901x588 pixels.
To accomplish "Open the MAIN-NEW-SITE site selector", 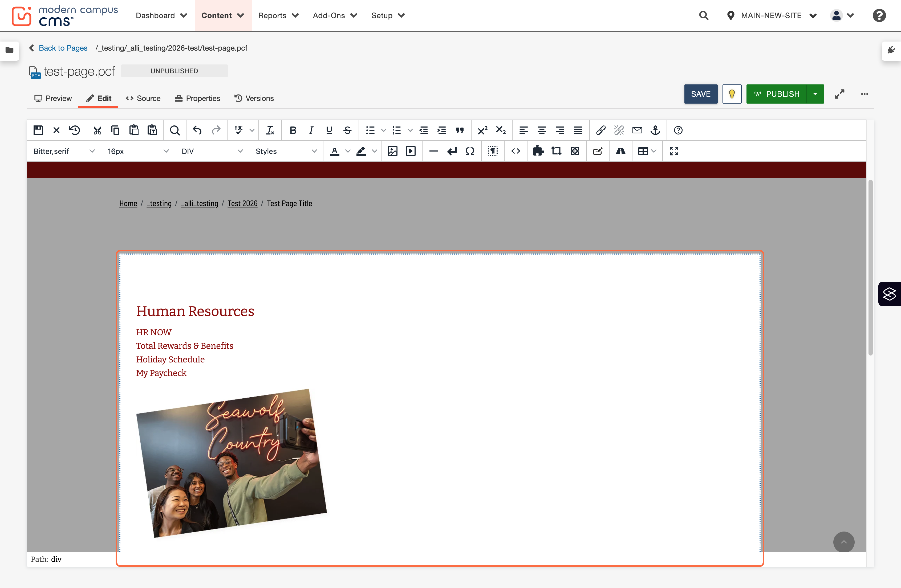I will coord(771,15).
